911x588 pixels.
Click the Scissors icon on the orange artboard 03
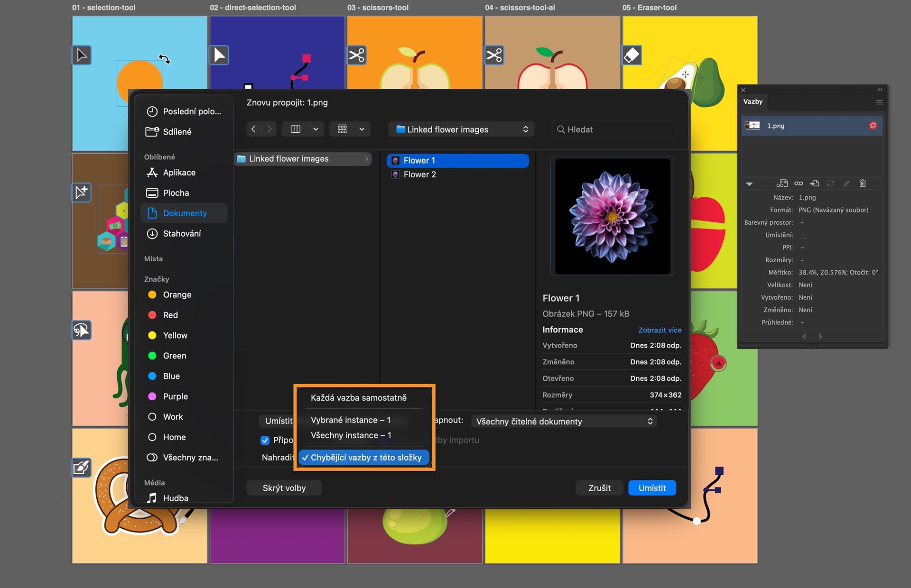[357, 55]
